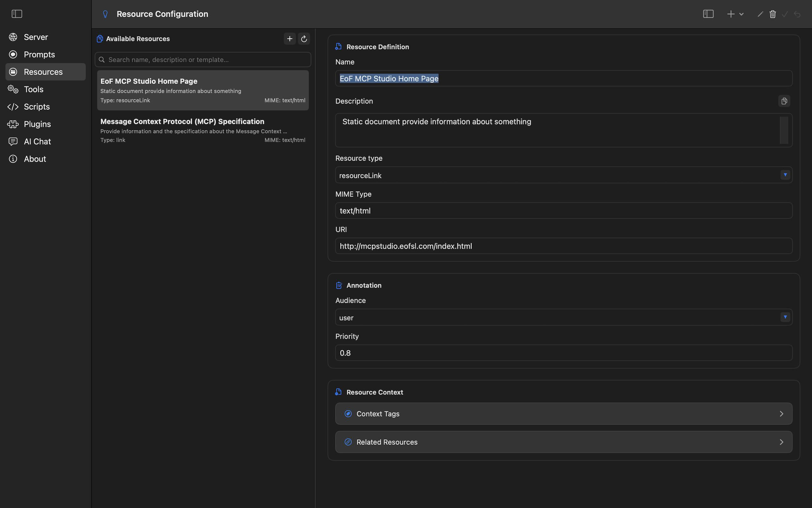Copy description with the clipboard icon

[784, 101]
